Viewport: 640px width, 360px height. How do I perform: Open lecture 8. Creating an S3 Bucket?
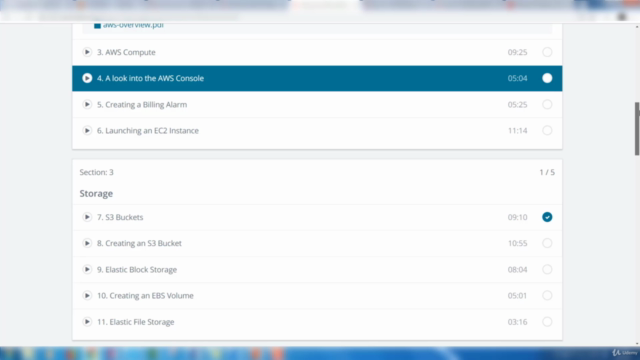tap(139, 243)
